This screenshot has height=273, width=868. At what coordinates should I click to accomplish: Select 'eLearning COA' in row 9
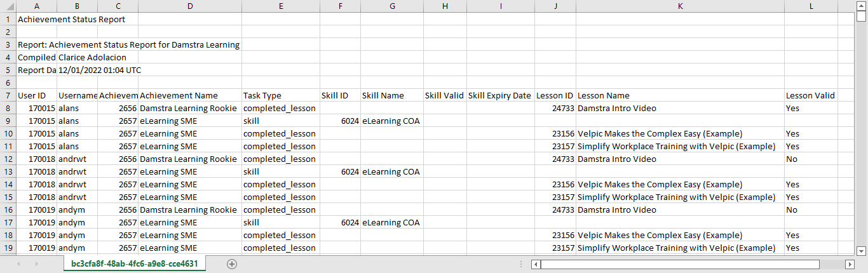pos(391,121)
